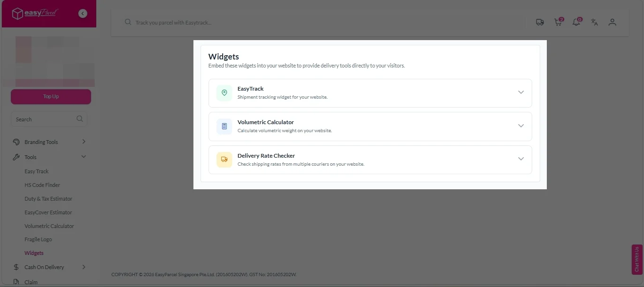Click 'Shipment tracking widget for your website.' text
Screen dimensions: 644x287
pos(282,97)
